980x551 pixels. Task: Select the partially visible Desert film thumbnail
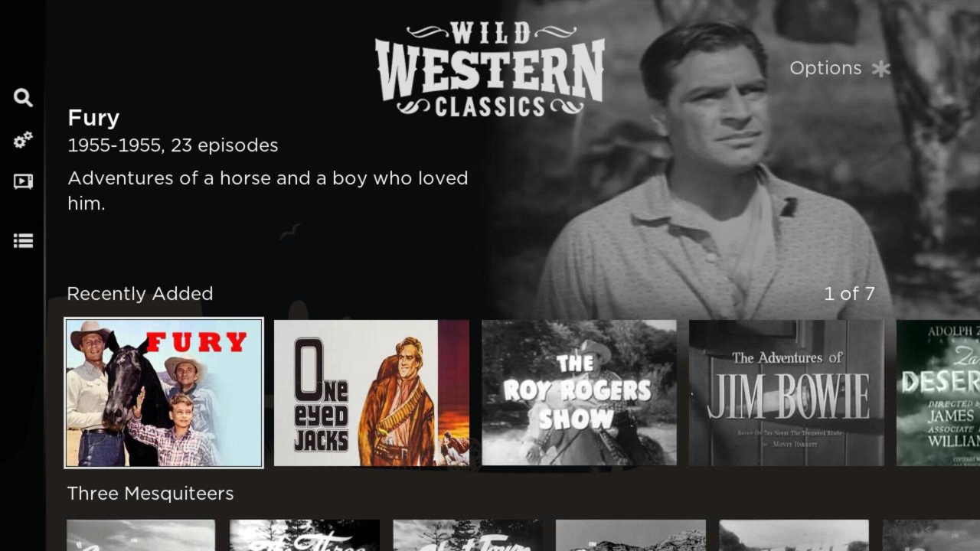[938, 393]
